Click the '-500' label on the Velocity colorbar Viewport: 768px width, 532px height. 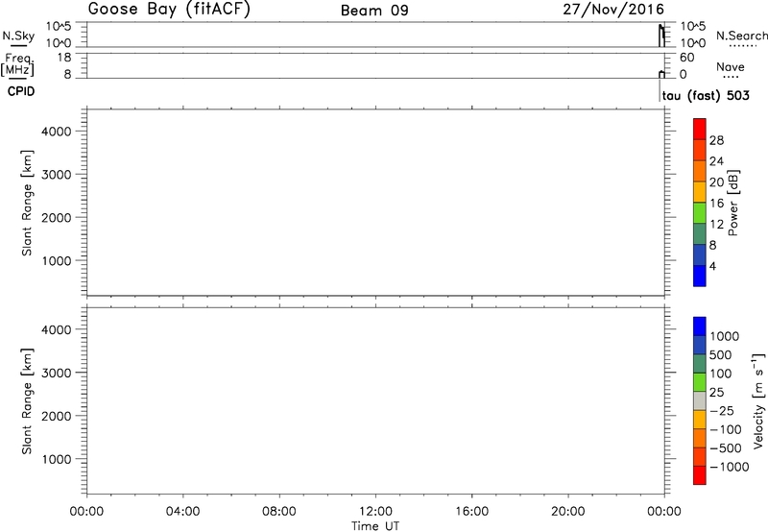726,448
